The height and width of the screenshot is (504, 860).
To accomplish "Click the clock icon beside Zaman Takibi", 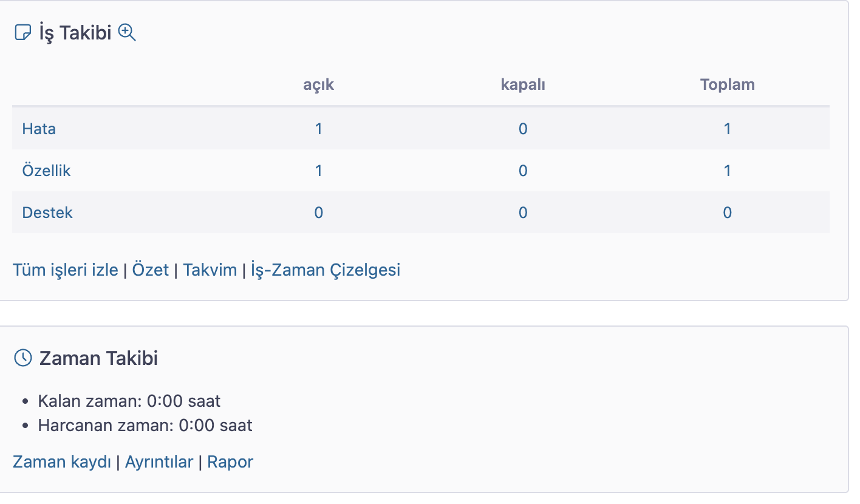I will (x=22, y=358).
